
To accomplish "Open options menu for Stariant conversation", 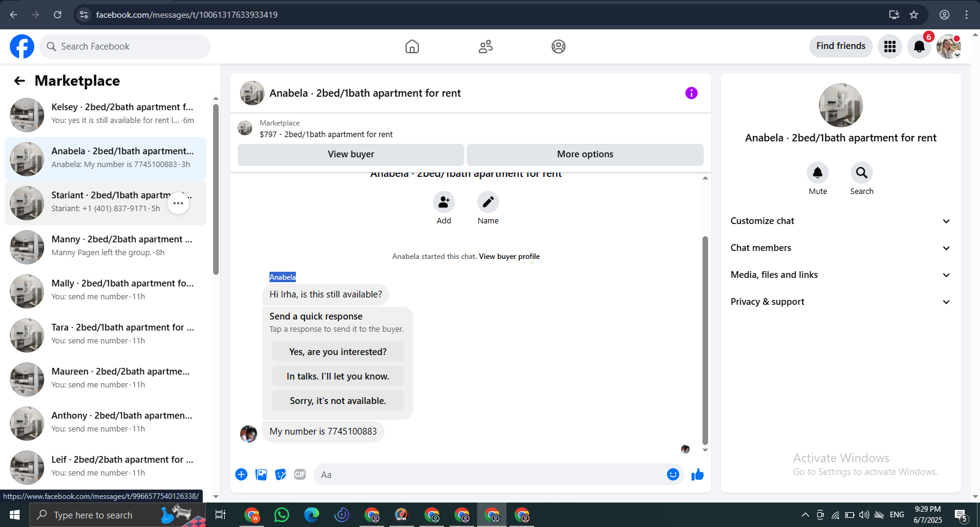I will 178,203.
